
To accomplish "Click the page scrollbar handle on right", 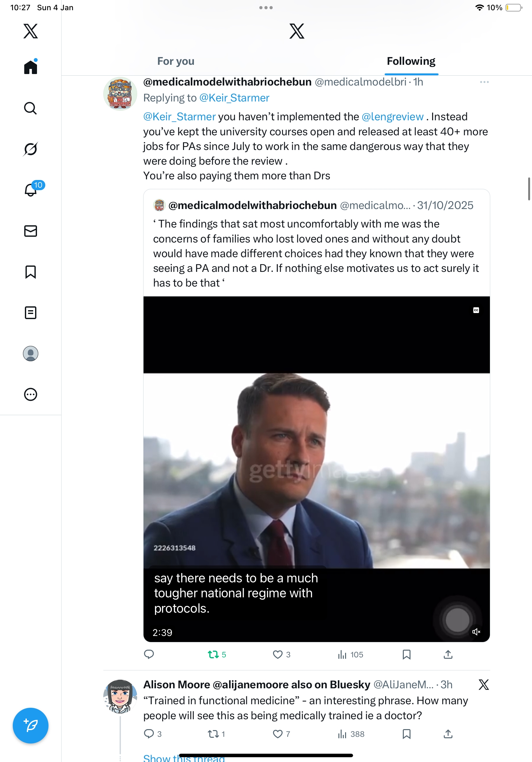I will (529, 189).
